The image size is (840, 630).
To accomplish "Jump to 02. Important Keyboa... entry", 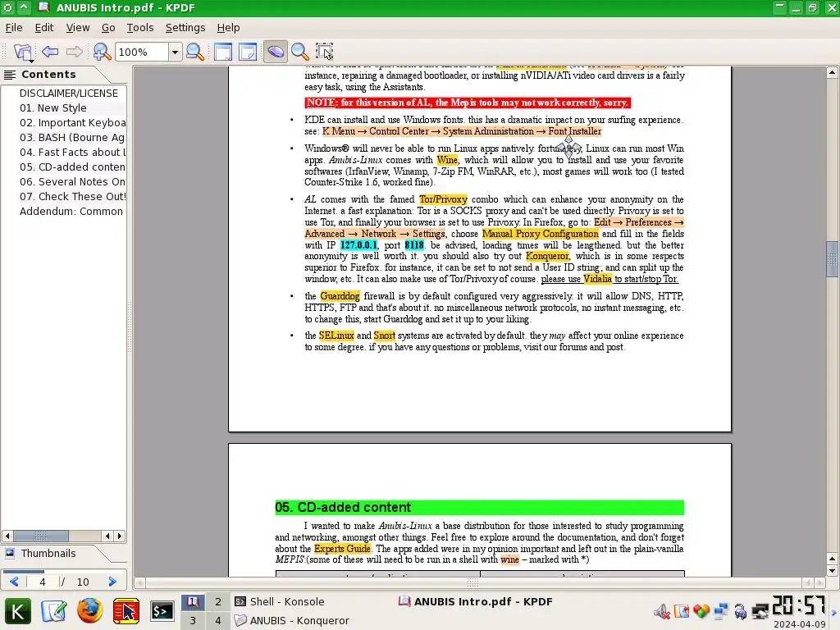I will [x=72, y=123].
